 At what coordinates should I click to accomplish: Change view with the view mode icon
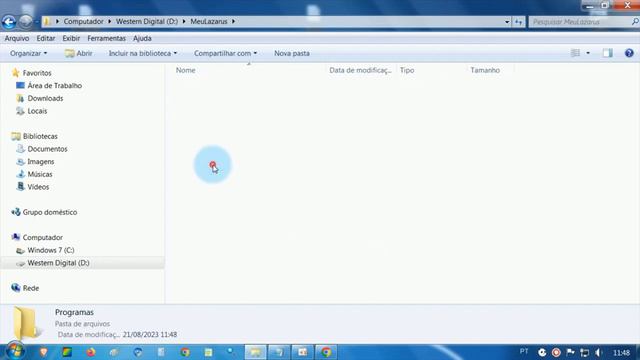point(575,53)
